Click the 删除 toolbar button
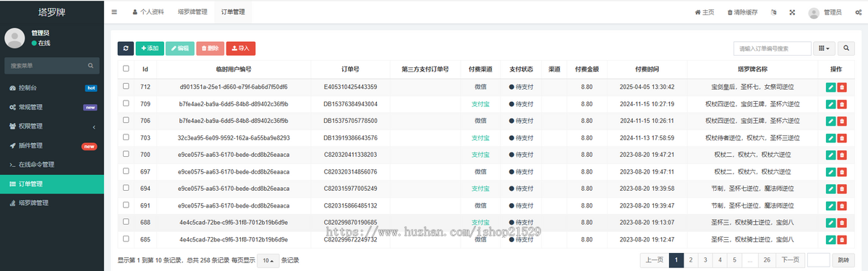This screenshot has height=271, width=868. click(x=210, y=48)
